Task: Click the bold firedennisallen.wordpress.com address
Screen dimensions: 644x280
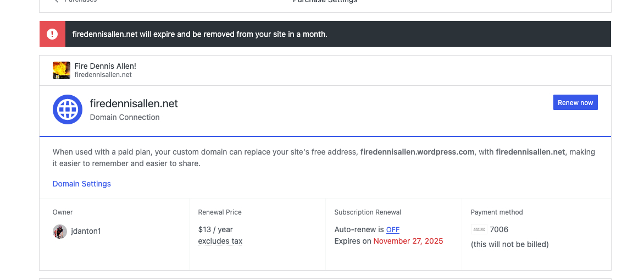Action: (x=417, y=152)
